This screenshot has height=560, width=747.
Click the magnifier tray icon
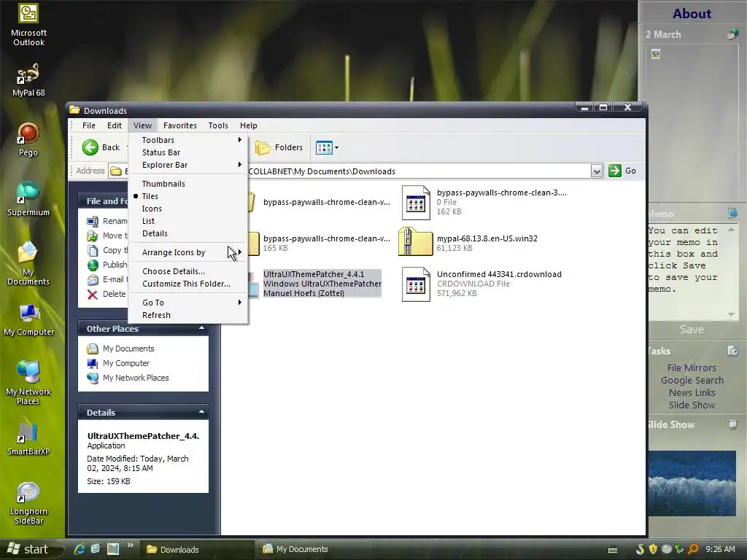693,549
